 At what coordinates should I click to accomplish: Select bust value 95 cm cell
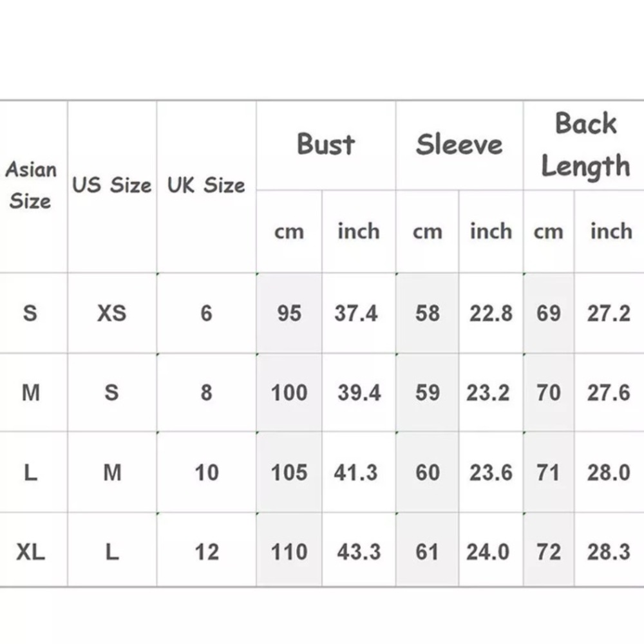click(289, 313)
